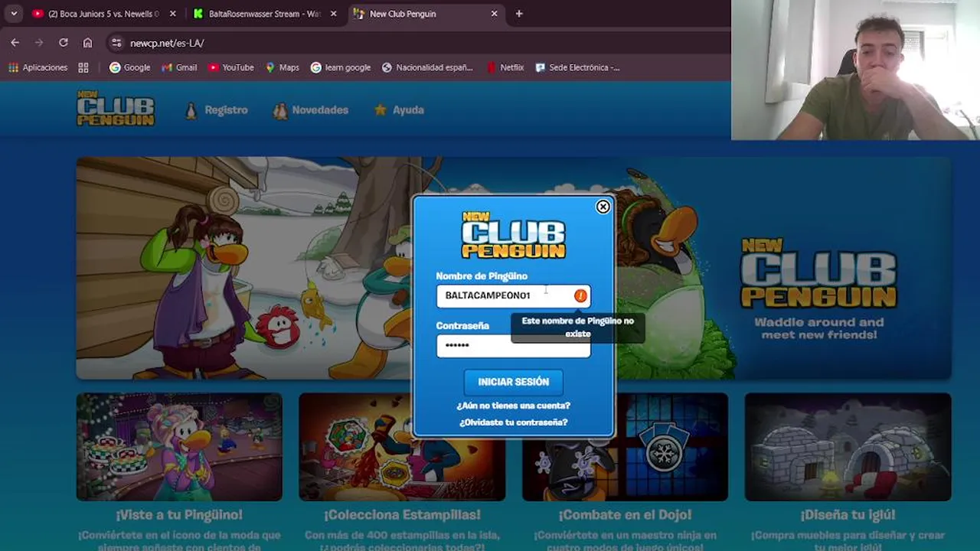Open the tab search dropdown arrow
Image resolution: width=980 pixels, height=551 pixels.
click(x=14, y=14)
